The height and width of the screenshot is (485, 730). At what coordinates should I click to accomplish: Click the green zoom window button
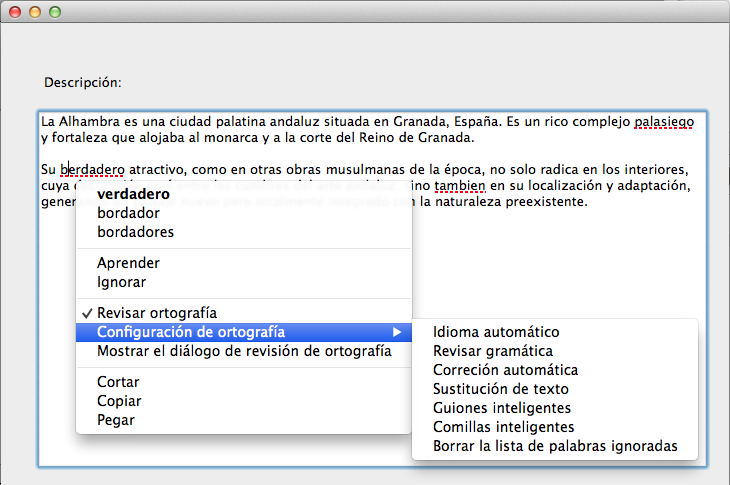55,12
